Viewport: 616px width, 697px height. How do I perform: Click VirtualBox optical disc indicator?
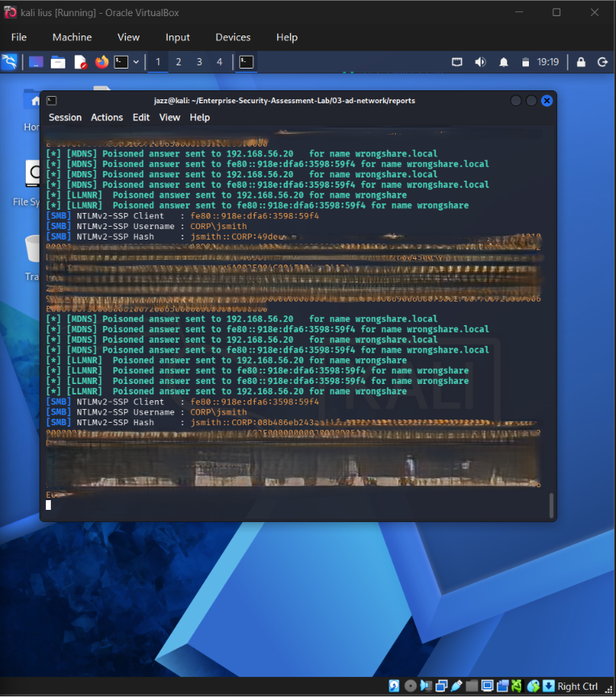pos(410,686)
